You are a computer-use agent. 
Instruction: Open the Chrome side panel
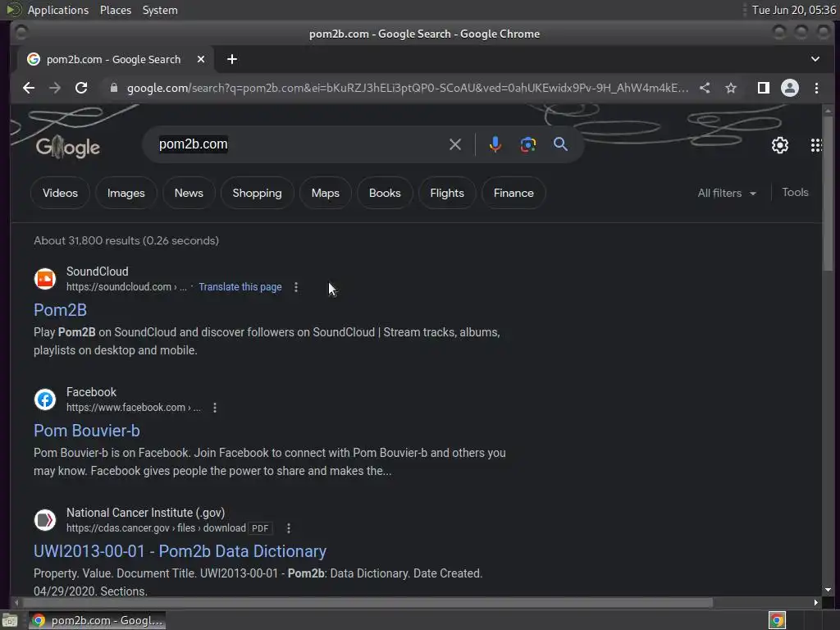point(764,88)
